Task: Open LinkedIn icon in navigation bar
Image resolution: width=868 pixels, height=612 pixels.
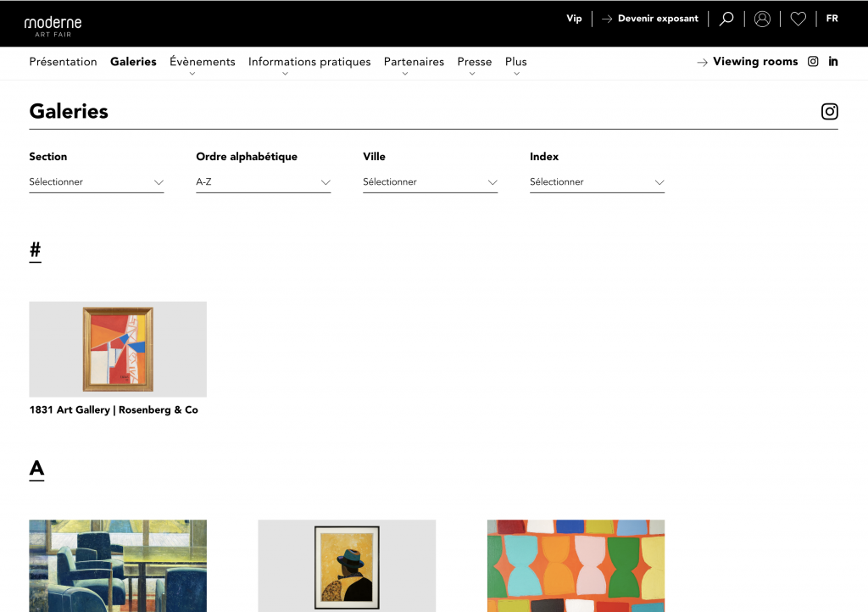Action: pyautogui.click(x=833, y=61)
